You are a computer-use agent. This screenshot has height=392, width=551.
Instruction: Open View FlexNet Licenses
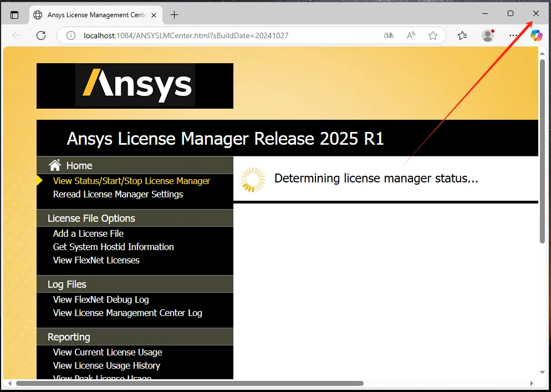click(96, 260)
